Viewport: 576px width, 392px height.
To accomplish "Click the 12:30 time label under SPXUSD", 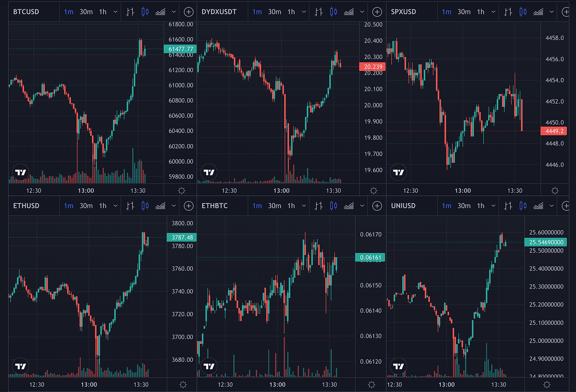I will (411, 191).
